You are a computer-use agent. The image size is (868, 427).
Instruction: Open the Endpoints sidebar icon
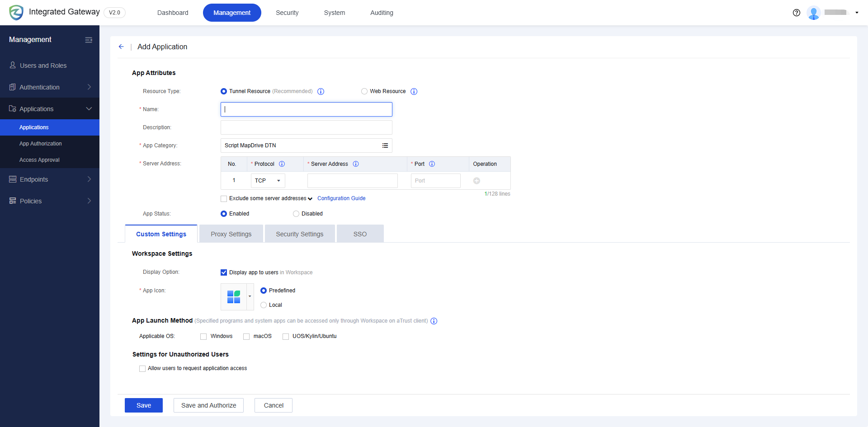(x=13, y=179)
